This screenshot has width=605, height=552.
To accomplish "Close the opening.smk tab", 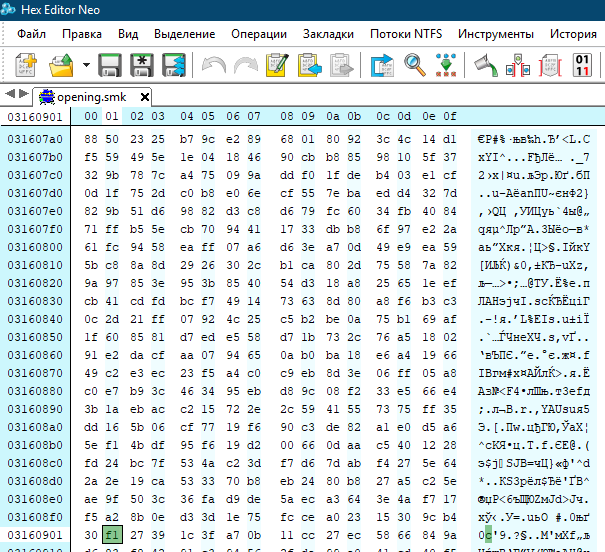I will [x=145, y=97].
